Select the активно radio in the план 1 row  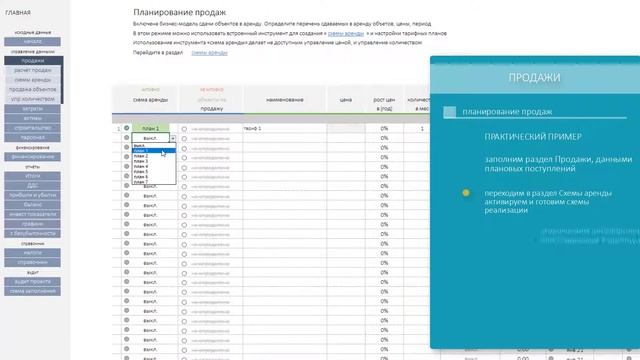(127, 128)
